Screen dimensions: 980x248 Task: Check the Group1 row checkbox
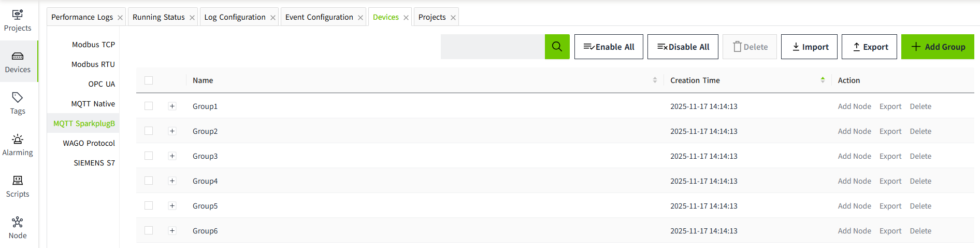(x=149, y=106)
